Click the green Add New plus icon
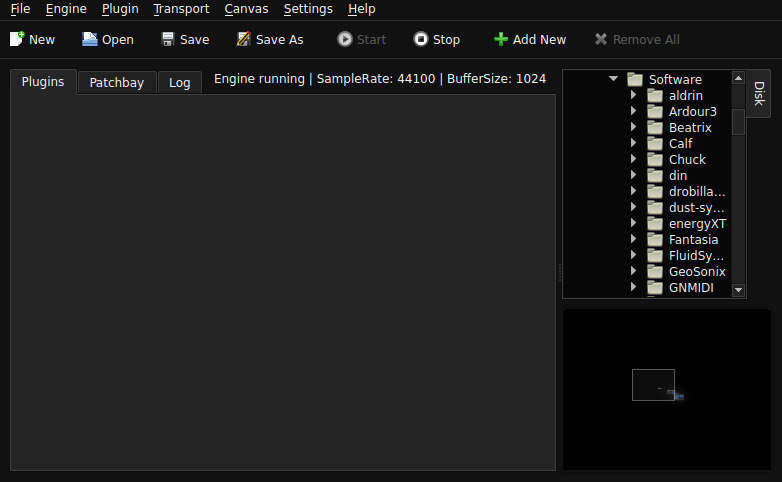Image resolution: width=782 pixels, height=482 pixels. (501, 39)
